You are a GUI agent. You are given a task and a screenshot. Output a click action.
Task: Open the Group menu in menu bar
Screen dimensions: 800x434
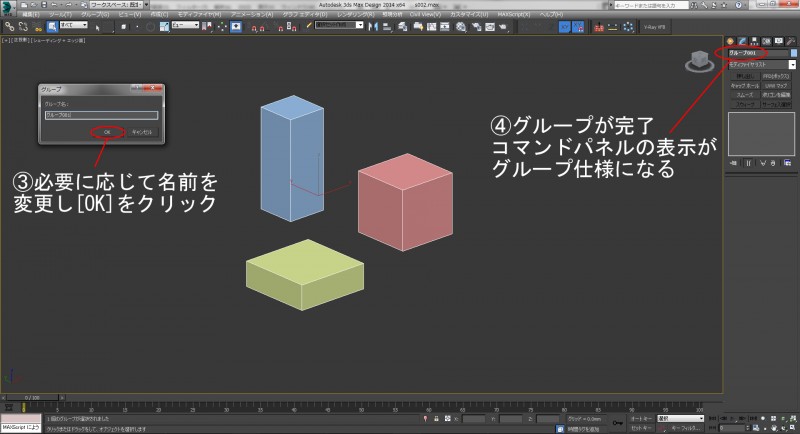tap(96, 16)
